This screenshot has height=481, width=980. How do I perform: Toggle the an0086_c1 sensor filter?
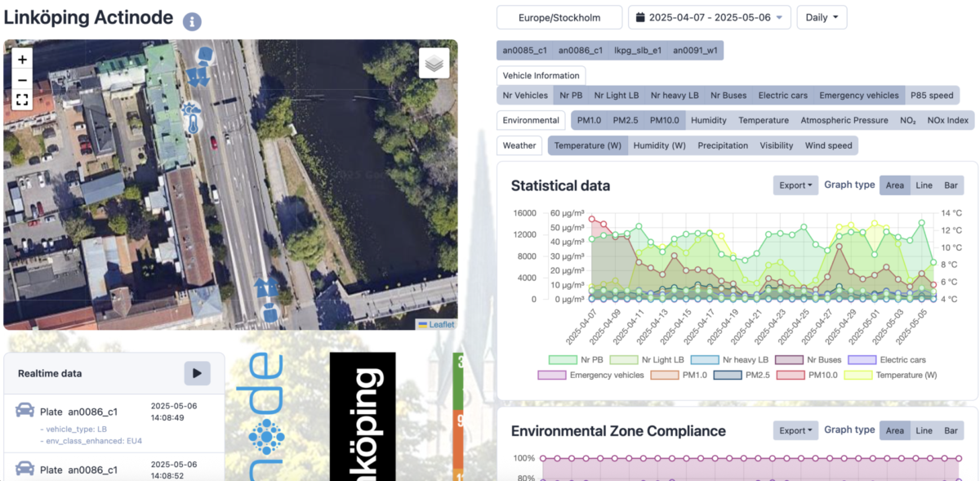580,51
